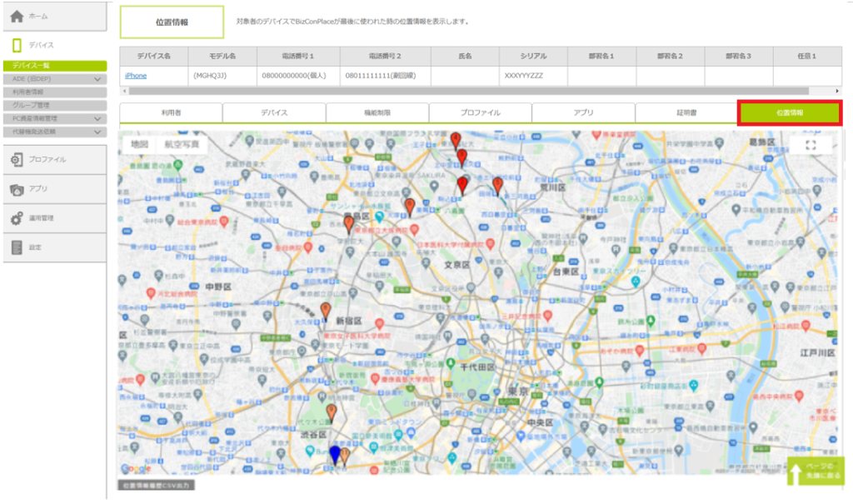This screenshot has height=504, width=853.
Task: Open the Apps (アプリ) sidebar icon
Action: click(x=17, y=189)
